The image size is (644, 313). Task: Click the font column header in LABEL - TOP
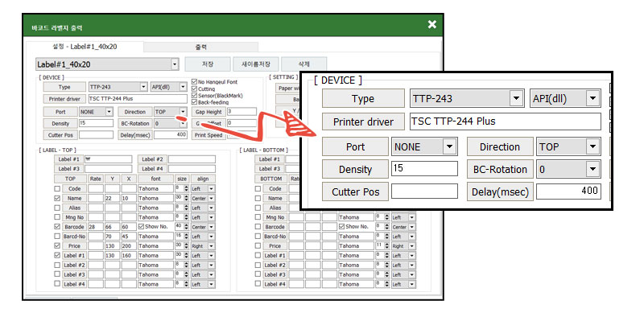coord(155,179)
